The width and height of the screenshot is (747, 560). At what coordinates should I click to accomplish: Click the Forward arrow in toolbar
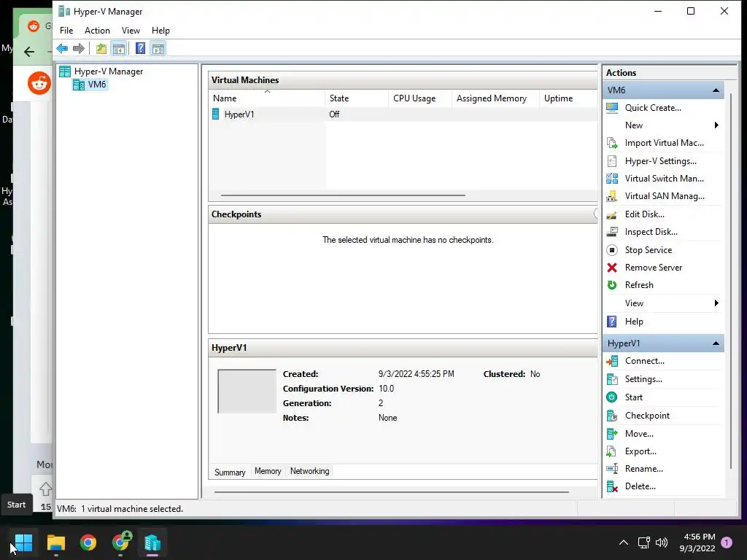pos(79,48)
